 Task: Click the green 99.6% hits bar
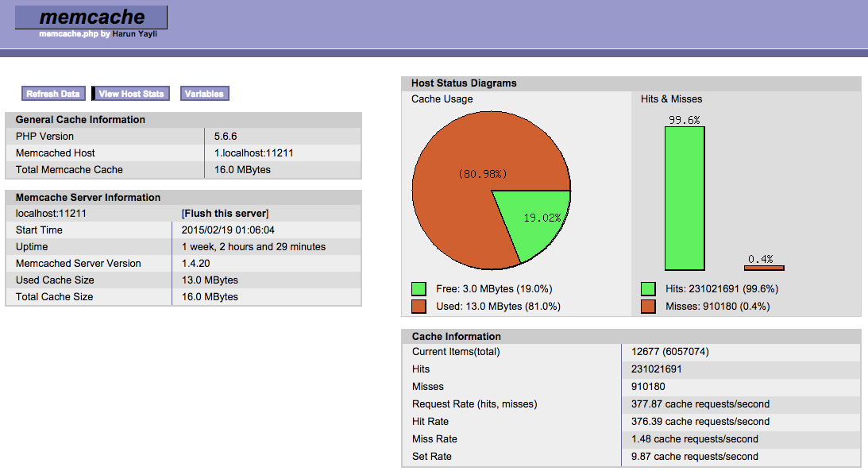(685, 199)
